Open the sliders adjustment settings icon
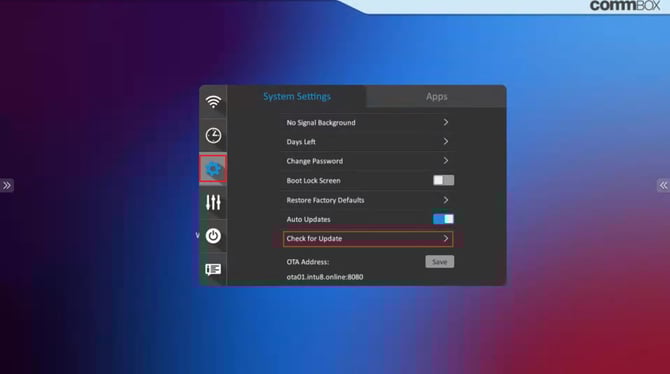This screenshot has width=670, height=374. pos(213,202)
